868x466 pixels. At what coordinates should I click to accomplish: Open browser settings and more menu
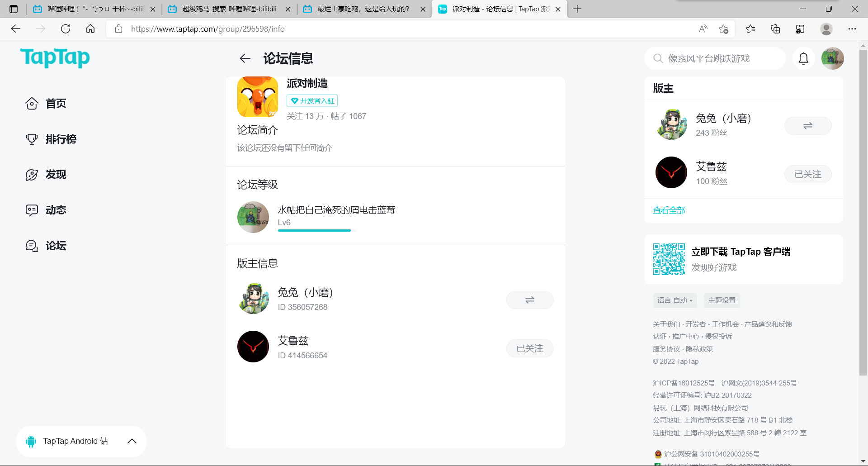pyautogui.click(x=852, y=29)
